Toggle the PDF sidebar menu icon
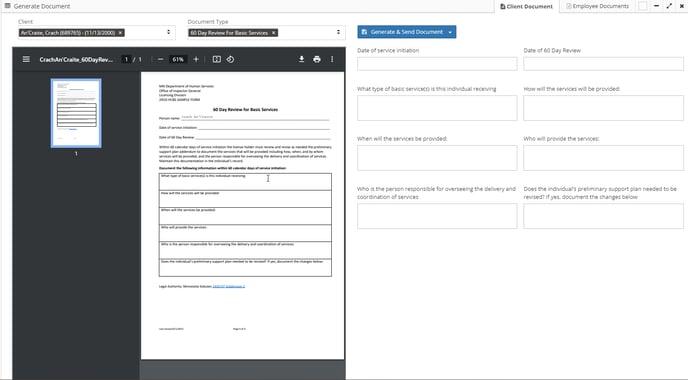 click(x=26, y=59)
